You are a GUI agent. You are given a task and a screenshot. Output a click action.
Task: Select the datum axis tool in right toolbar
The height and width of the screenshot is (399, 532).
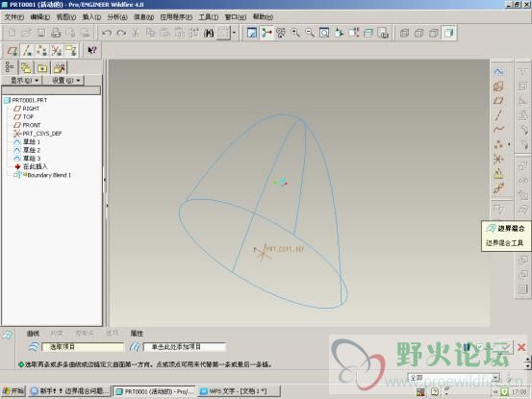click(x=498, y=115)
